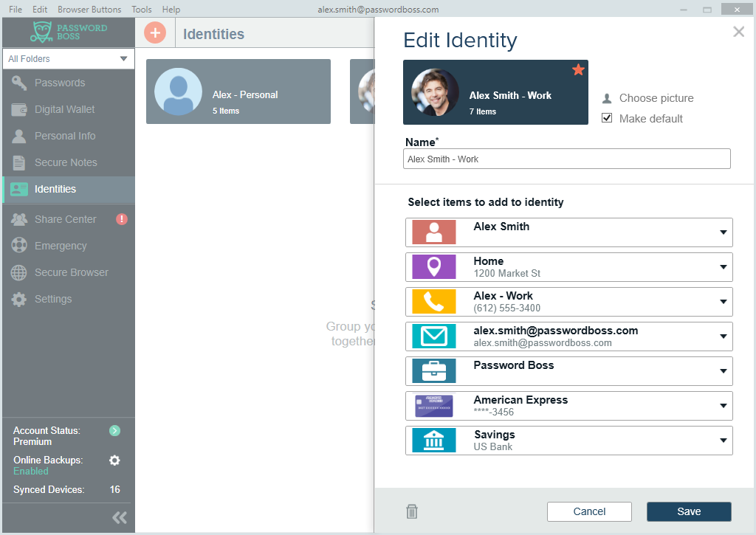Screen dimensions: 756x535
Task: Click the Digital Wallet icon
Action: coord(18,109)
